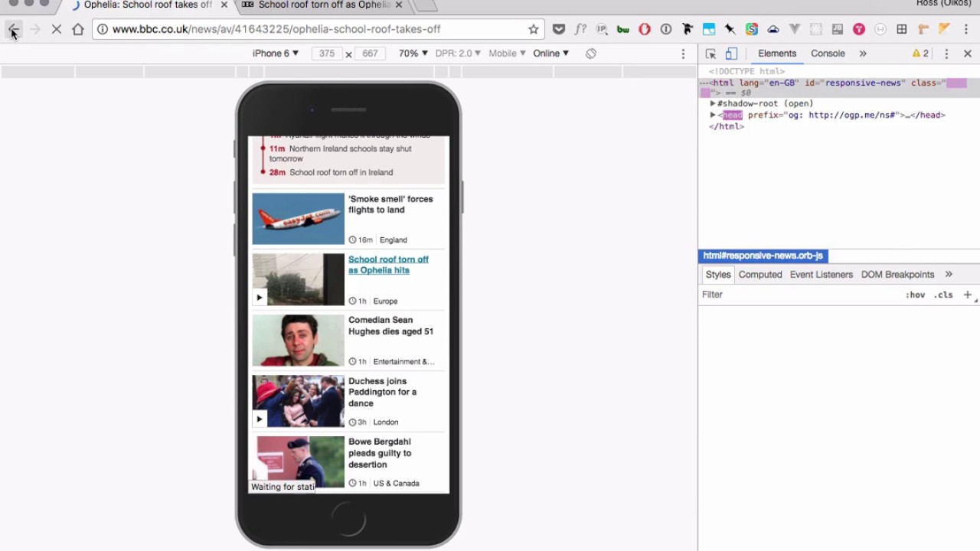The height and width of the screenshot is (551, 980).
Task: Activate the inspect element picker
Action: (x=710, y=54)
